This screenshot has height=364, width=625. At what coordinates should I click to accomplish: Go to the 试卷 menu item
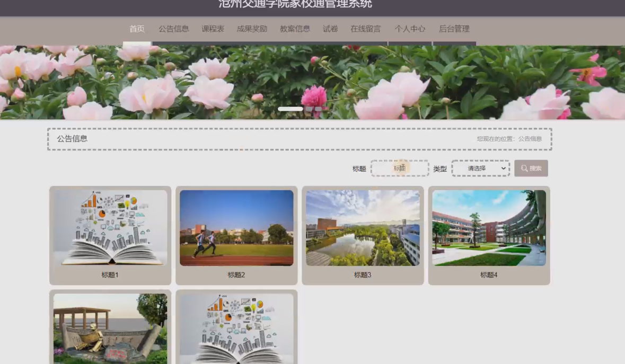point(330,29)
